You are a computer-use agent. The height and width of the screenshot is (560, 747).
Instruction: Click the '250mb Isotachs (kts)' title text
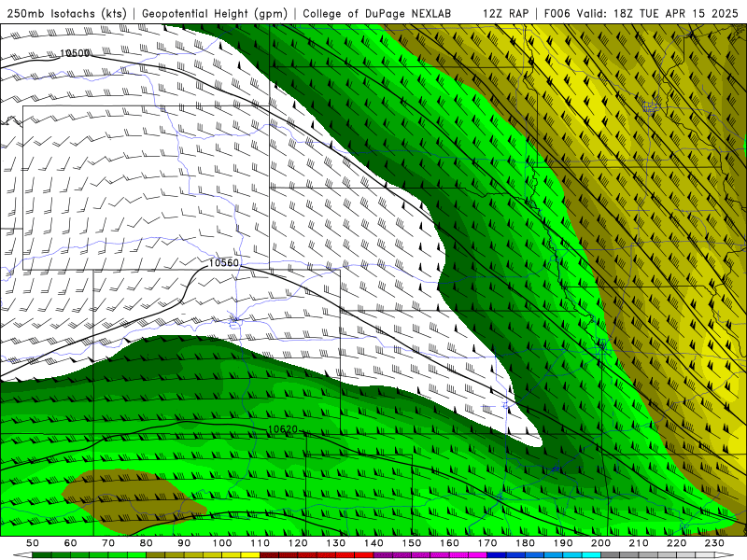[x=66, y=13]
